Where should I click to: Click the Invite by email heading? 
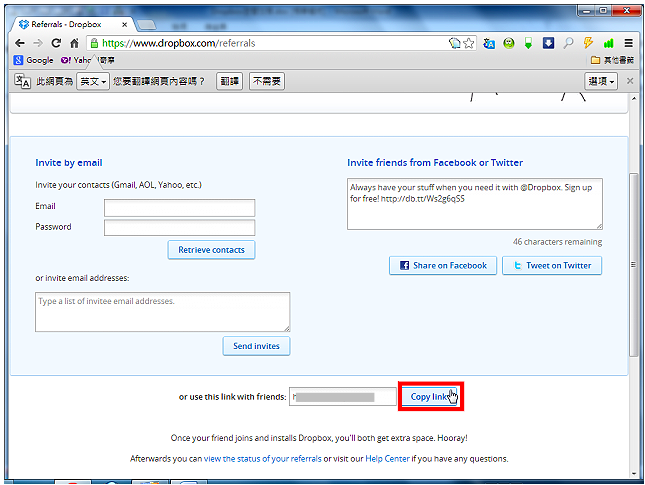[69, 163]
